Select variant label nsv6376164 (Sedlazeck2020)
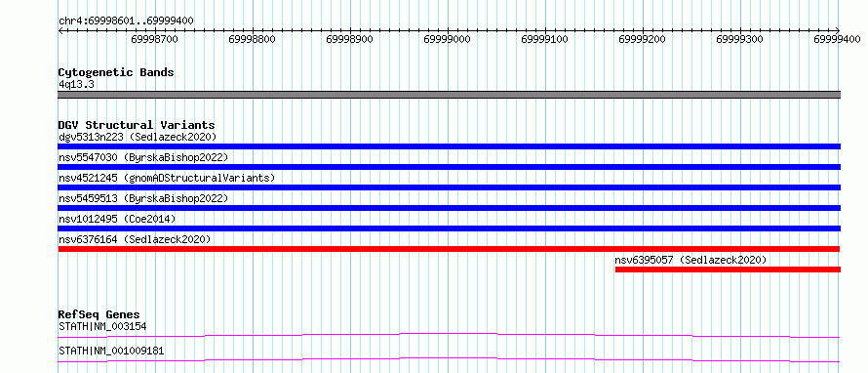Viewport: 868px width, 373px height. 135,239
